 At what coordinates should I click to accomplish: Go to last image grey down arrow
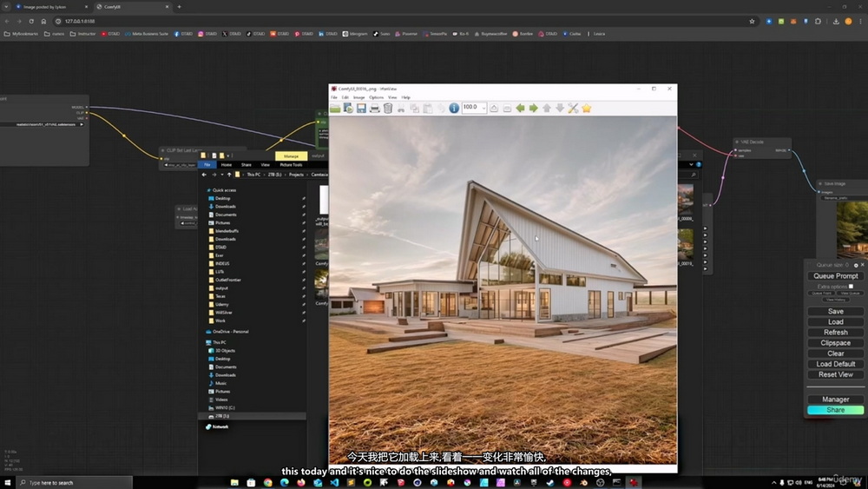coord(560,109)
